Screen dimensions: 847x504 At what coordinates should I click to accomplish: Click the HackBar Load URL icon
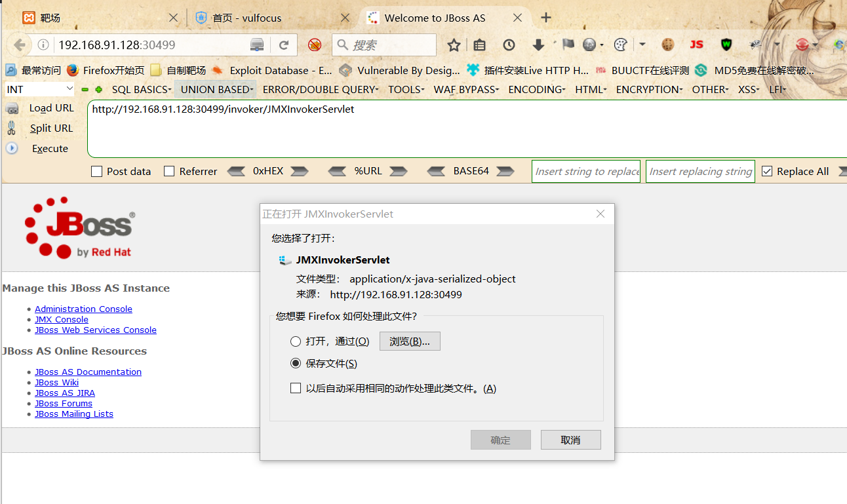(12, 109)
